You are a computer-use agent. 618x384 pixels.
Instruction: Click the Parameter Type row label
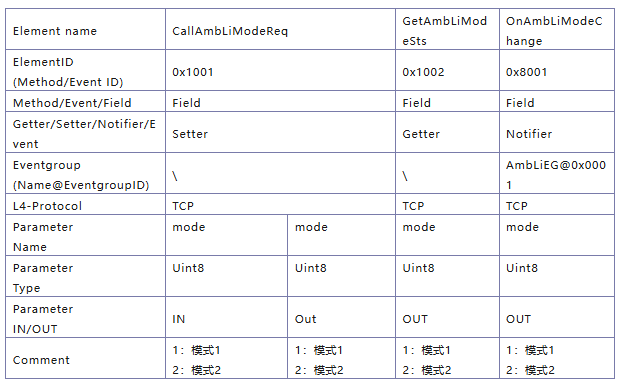[x=43, y=278]
